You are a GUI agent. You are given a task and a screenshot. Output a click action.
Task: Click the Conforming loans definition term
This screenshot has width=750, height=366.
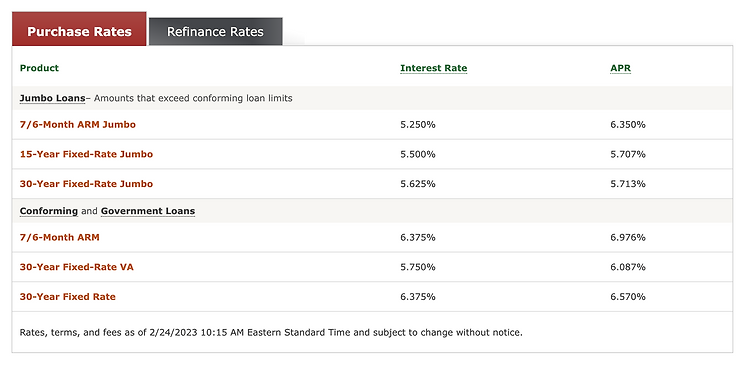click(x=49, y=211)
